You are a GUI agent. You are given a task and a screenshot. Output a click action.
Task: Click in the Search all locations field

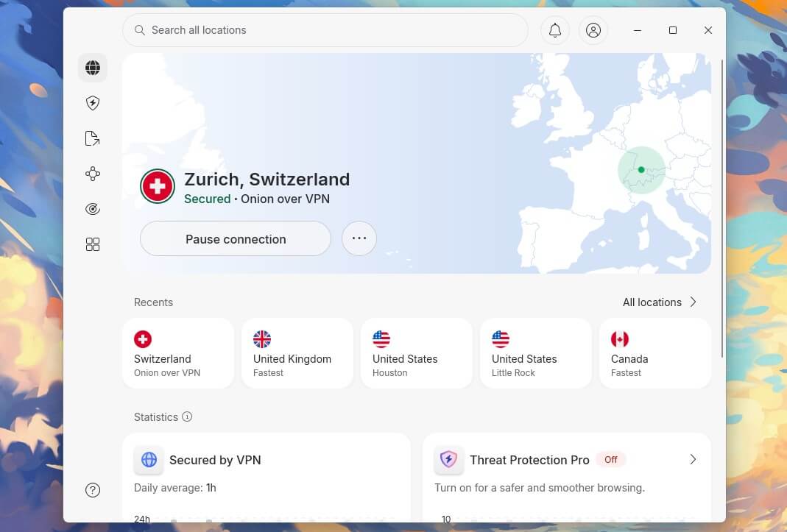coord(325,30)
